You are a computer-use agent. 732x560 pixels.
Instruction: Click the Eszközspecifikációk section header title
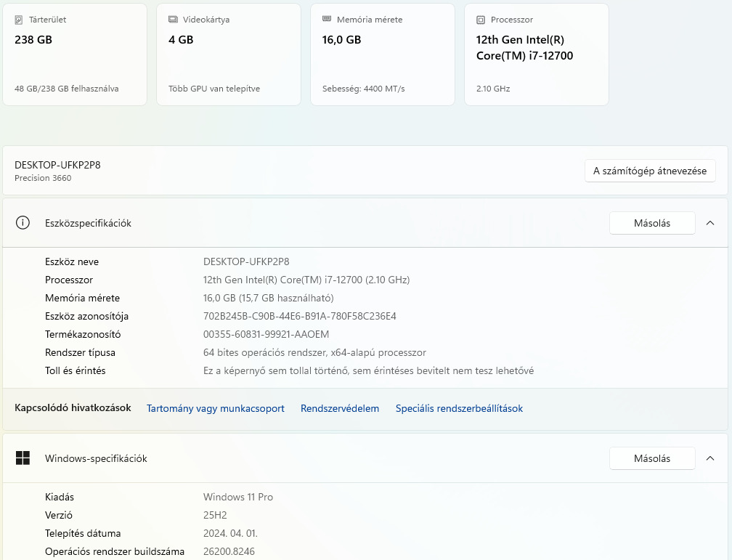(88, 223)
